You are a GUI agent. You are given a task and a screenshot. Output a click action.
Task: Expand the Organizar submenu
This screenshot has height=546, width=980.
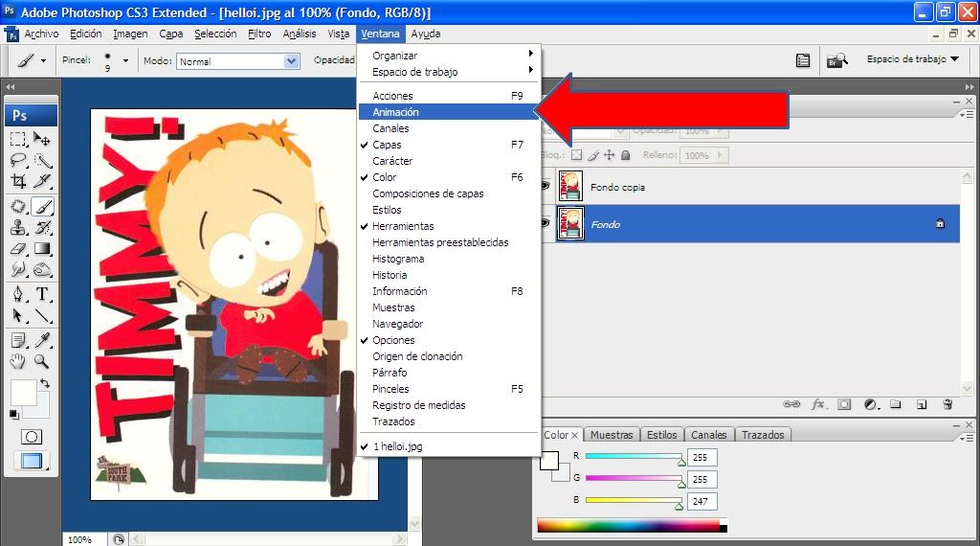[448, 55]
